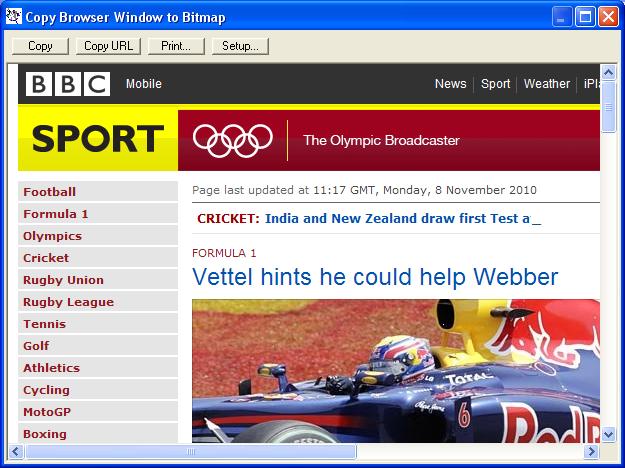Click the horizontal scrollbar right arrow
Viewport: 625px width, 468px height.
click(x=592, y=452)
